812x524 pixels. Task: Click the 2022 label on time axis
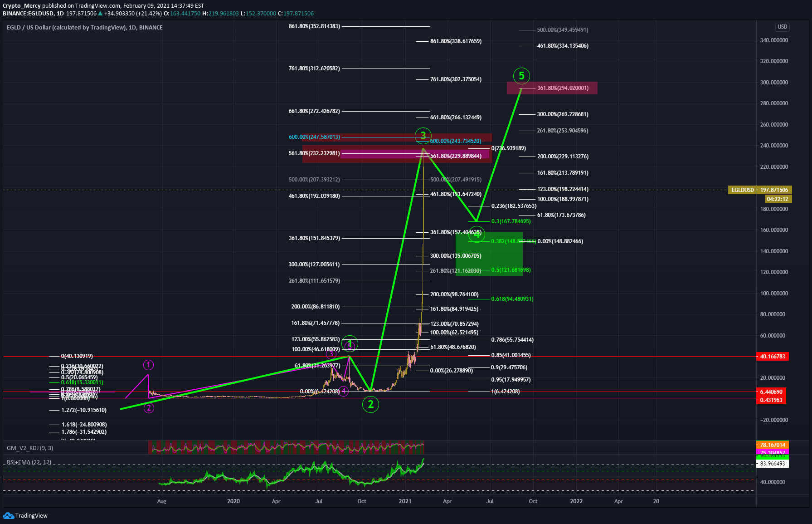576,501
